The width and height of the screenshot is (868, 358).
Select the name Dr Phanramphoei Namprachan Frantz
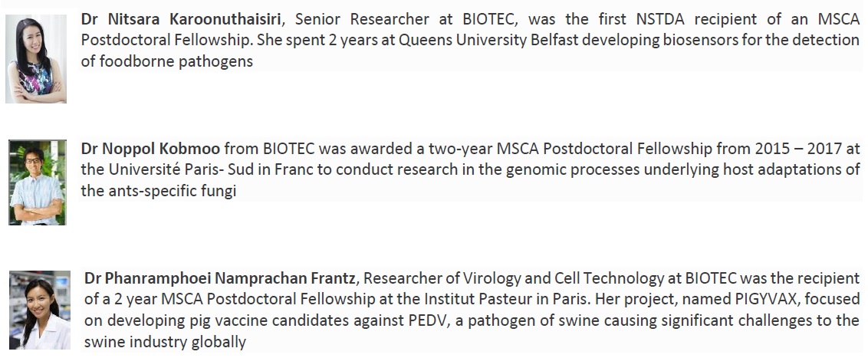click(220, 278)
